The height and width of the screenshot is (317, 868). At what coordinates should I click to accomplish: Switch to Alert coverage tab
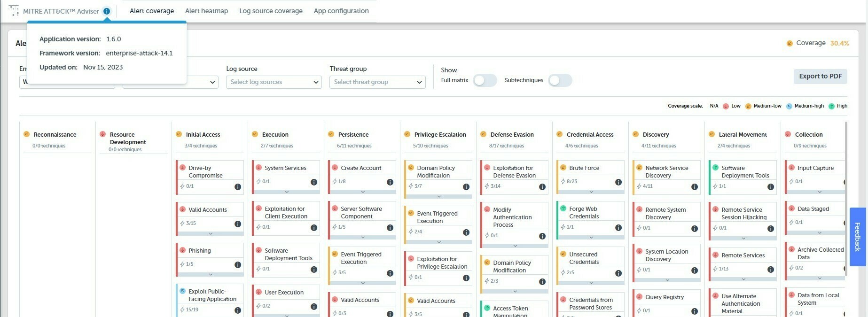[x=152, y=11]
